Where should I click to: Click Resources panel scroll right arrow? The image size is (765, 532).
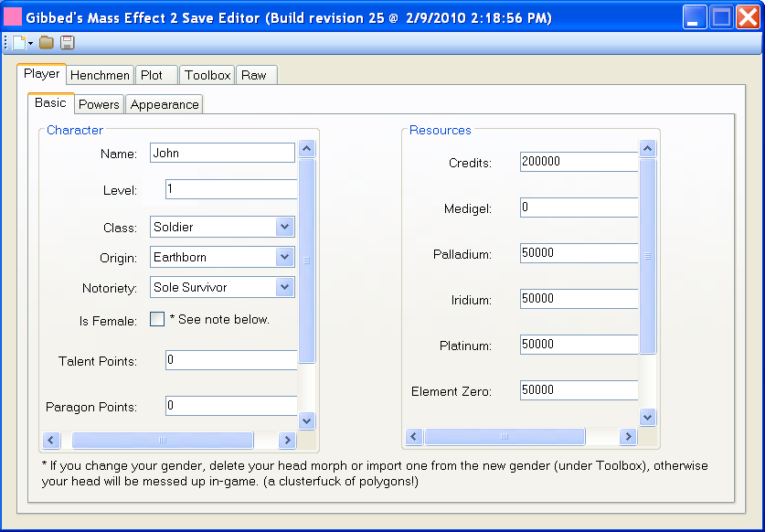[x=629, y=436]
